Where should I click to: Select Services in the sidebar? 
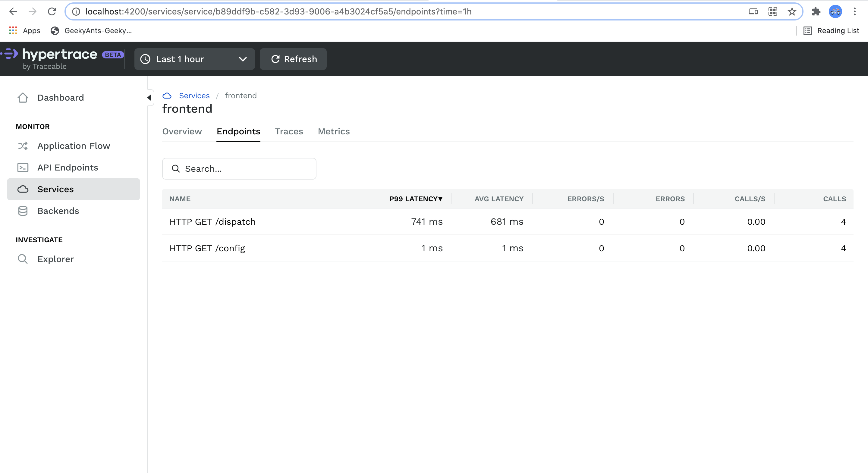[55, 189]
